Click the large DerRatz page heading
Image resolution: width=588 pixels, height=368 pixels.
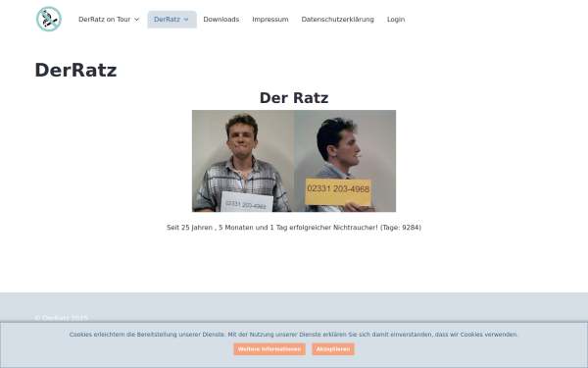point(75,71)
